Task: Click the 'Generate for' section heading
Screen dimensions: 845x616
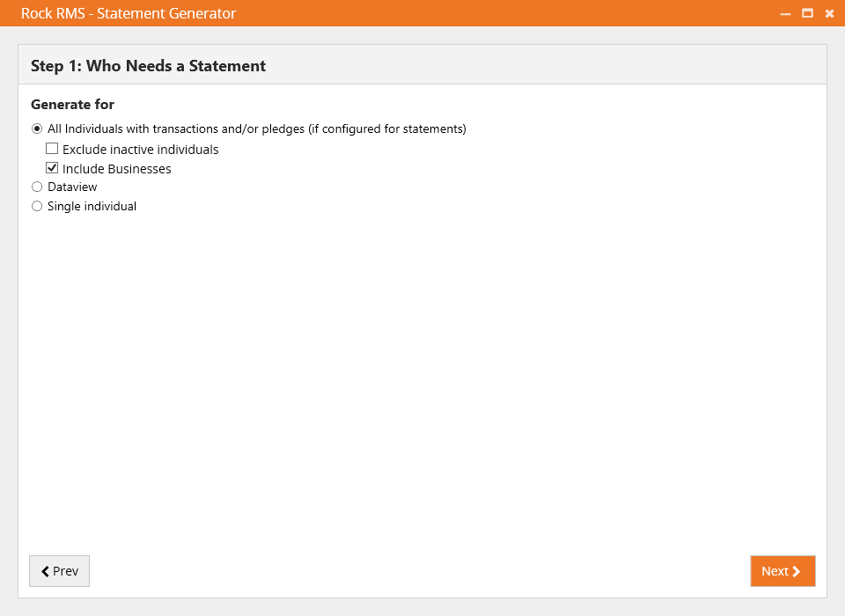Action: point(72,104)
